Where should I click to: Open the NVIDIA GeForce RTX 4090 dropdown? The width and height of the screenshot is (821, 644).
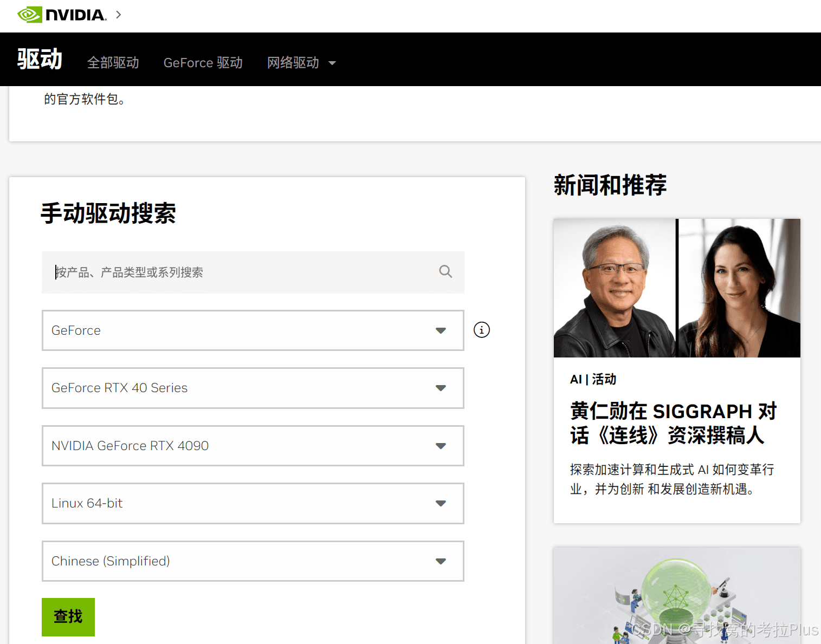click(x=253, y=446)
